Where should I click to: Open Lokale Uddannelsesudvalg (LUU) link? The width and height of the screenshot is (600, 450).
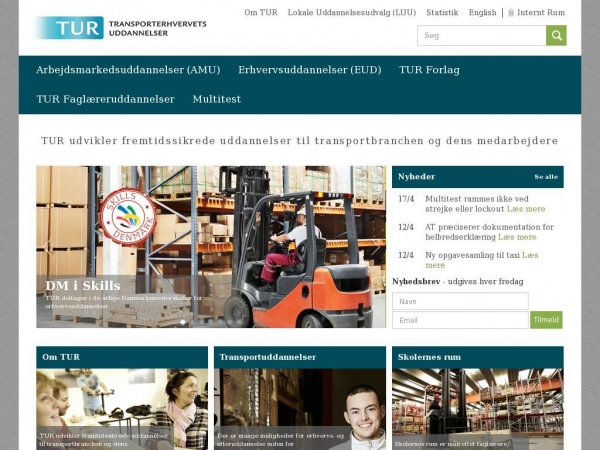pyautogui.click(x=352, y=13)
